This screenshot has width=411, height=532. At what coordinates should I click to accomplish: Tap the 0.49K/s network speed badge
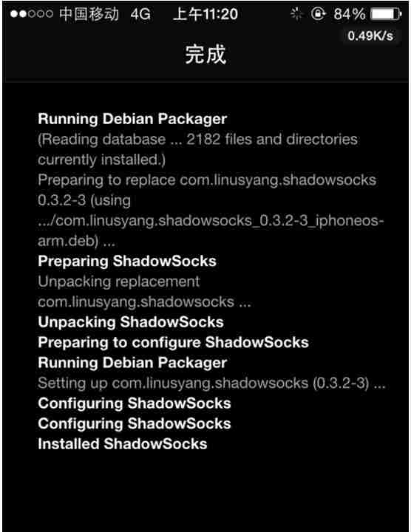click(x=370, y=35)
